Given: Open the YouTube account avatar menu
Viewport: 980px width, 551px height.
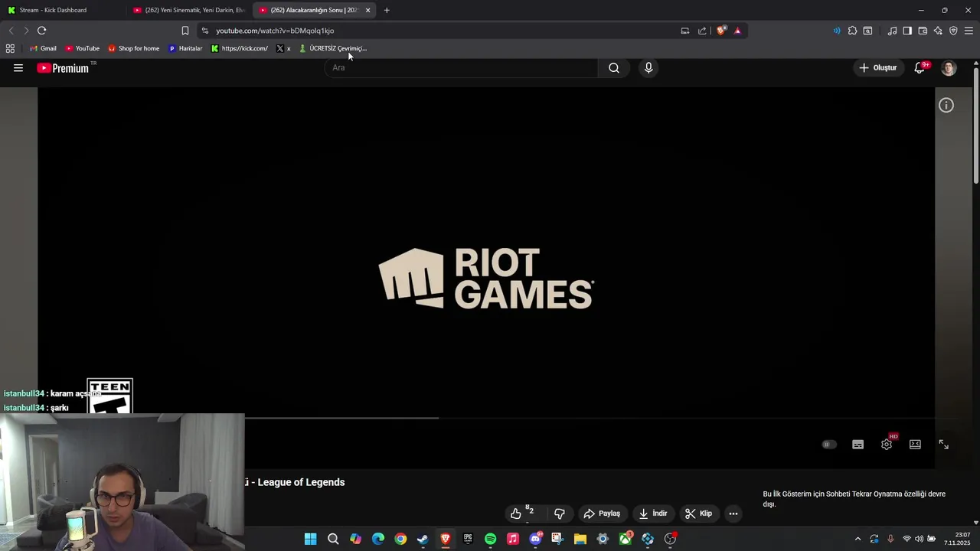Looking at the screenshot, I should (949, 68).
